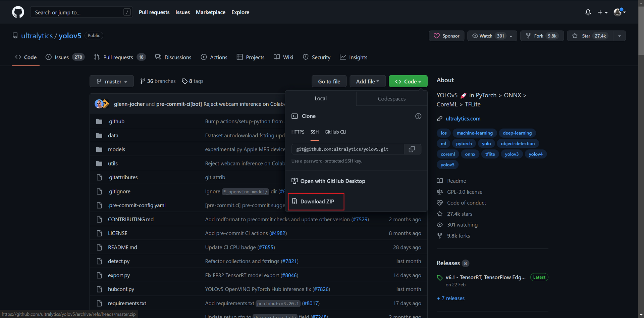644x318 pixels.
Task: Open the user profile avatar menu
Action: point(620,12)
